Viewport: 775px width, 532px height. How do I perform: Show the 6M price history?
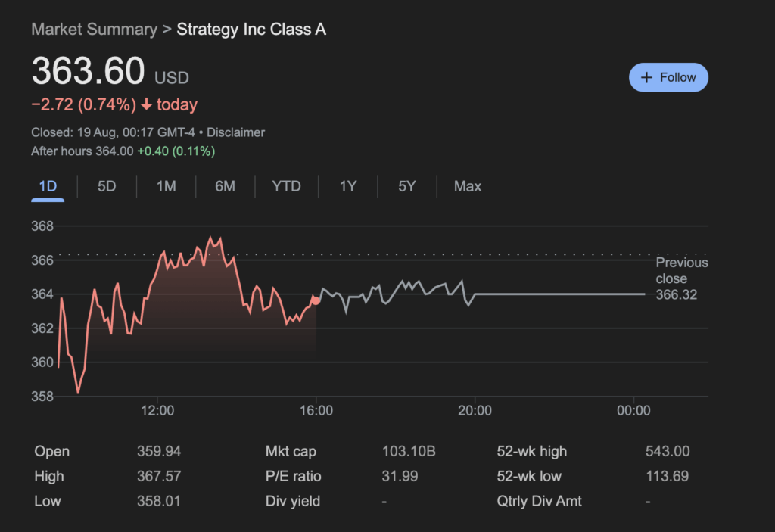click(225, 186)
